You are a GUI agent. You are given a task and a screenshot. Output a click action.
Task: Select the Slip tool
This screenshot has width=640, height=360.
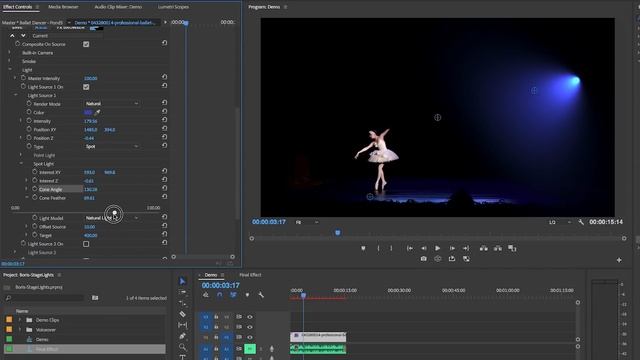coord(182,325)
